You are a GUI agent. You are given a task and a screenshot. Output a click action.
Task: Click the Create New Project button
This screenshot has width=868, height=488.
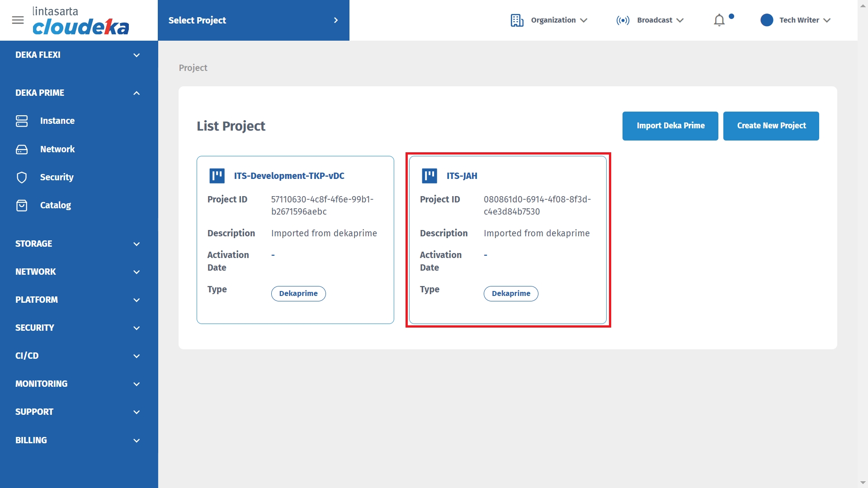point(771,126)
